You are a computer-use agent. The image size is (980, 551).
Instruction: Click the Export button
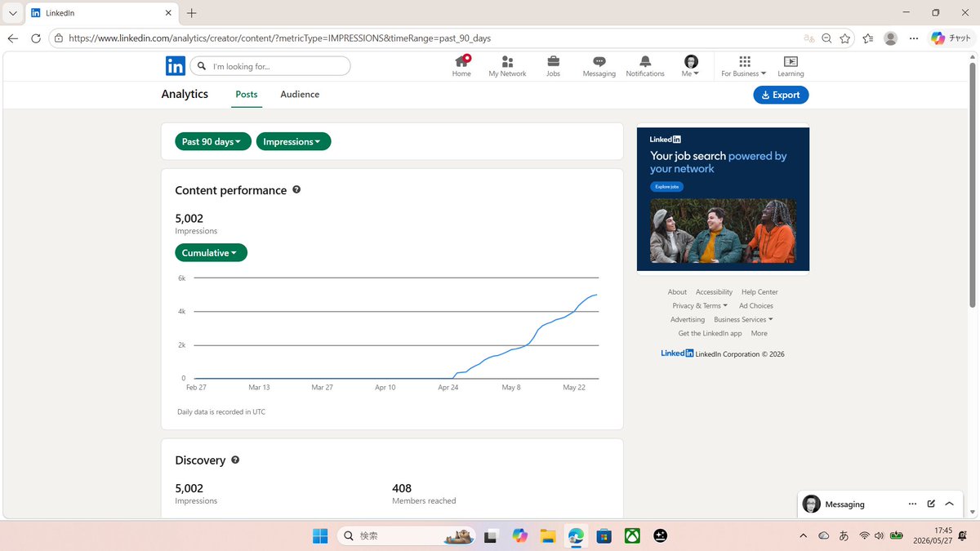click(x=781, y=95)
